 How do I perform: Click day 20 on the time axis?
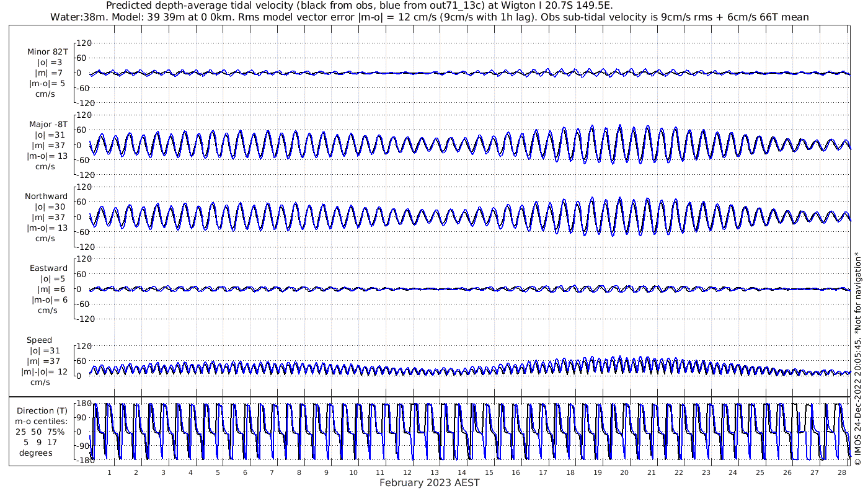624,472
